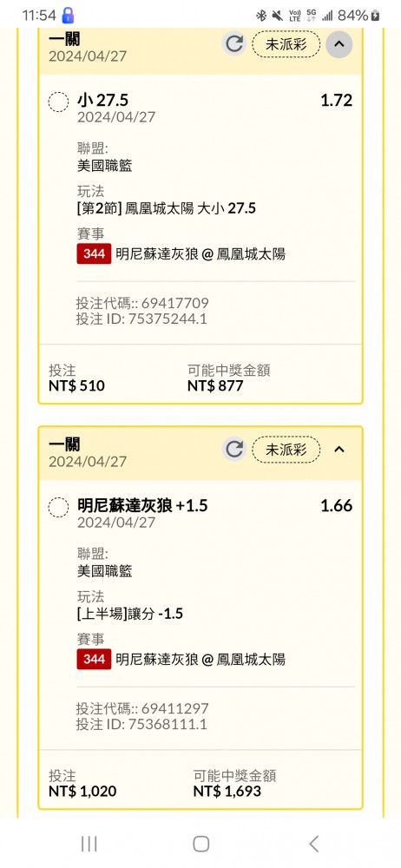Collapse the first bet card with the grey circular chevron
Image resolution: width=401 pixels, height=868 pixels.
[339, 43]
